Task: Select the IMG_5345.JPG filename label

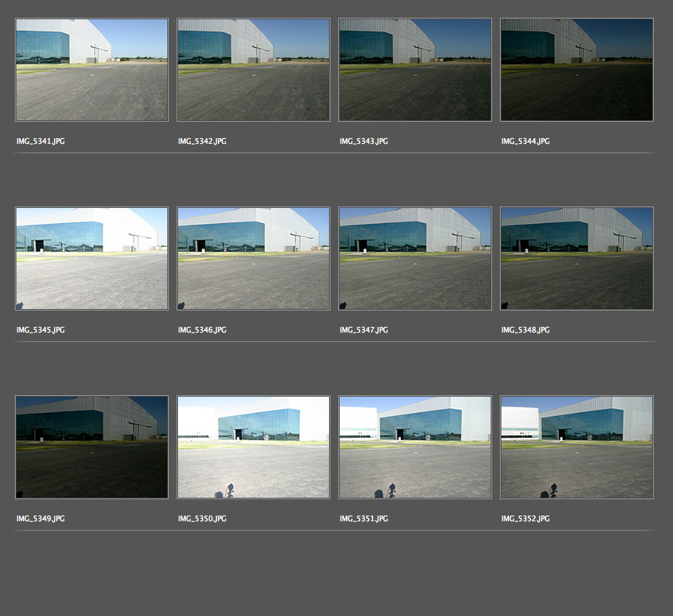Action: coord(41,330)
